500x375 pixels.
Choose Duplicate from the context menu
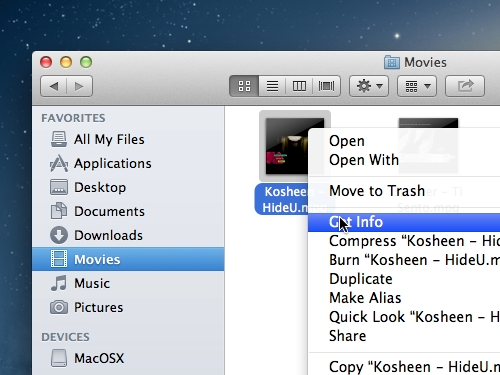404,279
